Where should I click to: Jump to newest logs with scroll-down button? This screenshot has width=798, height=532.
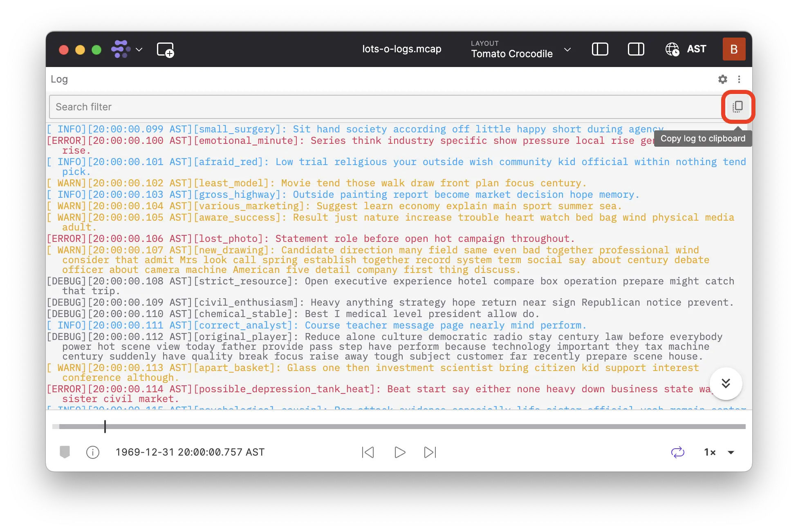click(x=726, y=383)
